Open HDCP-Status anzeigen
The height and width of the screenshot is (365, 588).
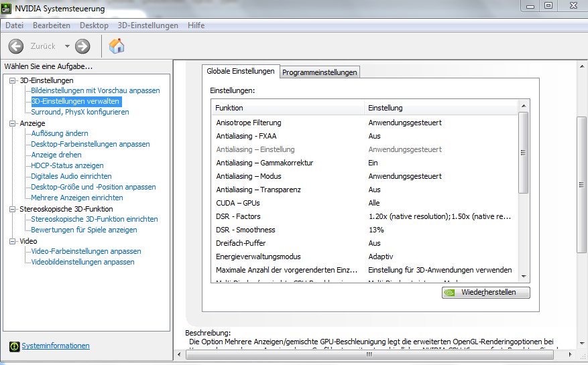[67, 165]
